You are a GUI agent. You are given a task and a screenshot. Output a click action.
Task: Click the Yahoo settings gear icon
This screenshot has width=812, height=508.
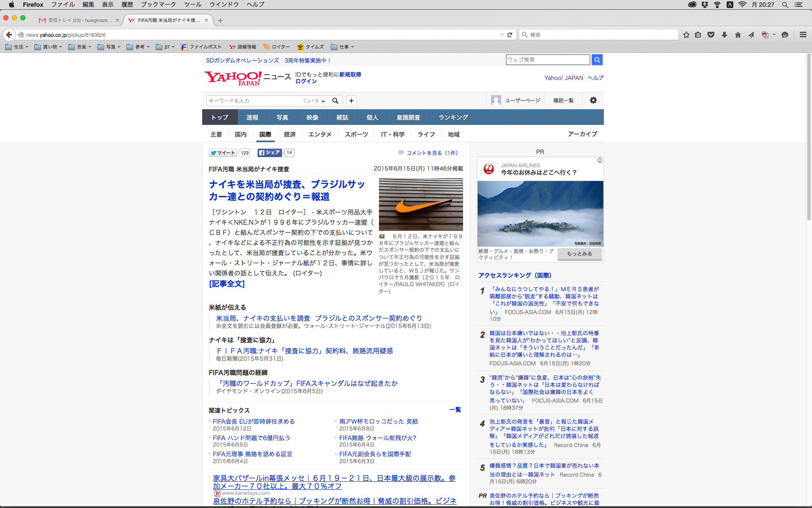point(593,100)
